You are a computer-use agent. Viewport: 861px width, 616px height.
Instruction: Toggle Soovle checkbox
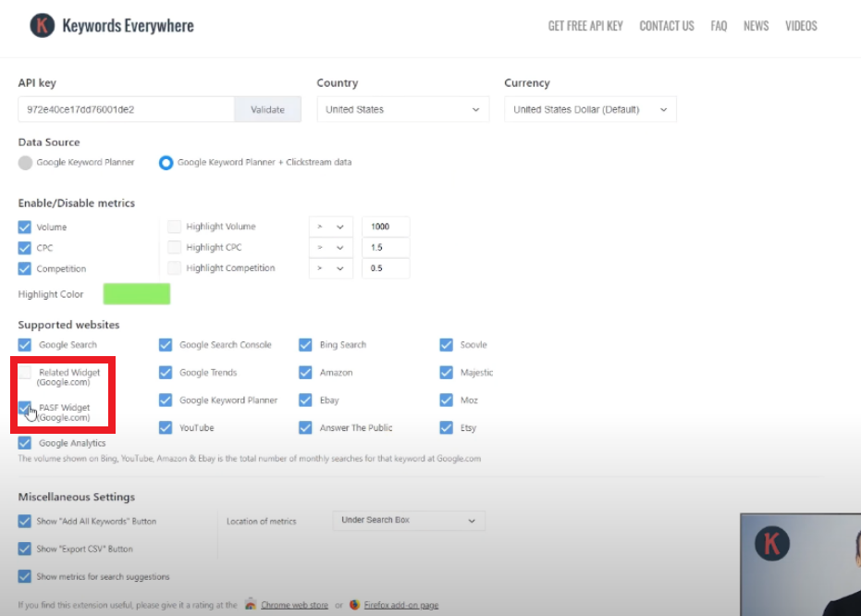(x=447, y=345)
